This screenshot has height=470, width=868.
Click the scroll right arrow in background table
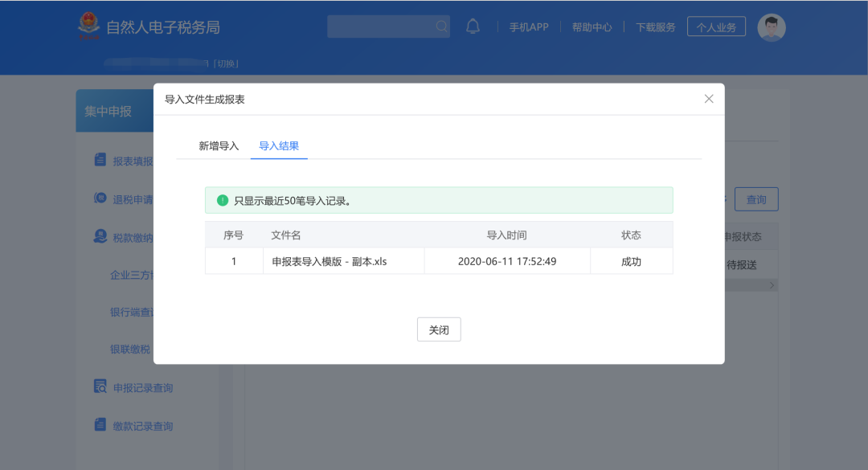coord(772,286)
